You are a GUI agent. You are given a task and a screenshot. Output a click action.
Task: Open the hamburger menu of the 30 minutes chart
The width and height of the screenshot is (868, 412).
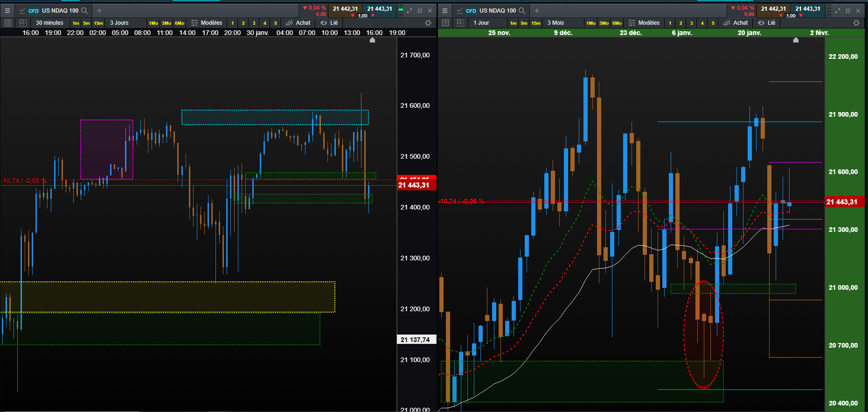(7, 10)
